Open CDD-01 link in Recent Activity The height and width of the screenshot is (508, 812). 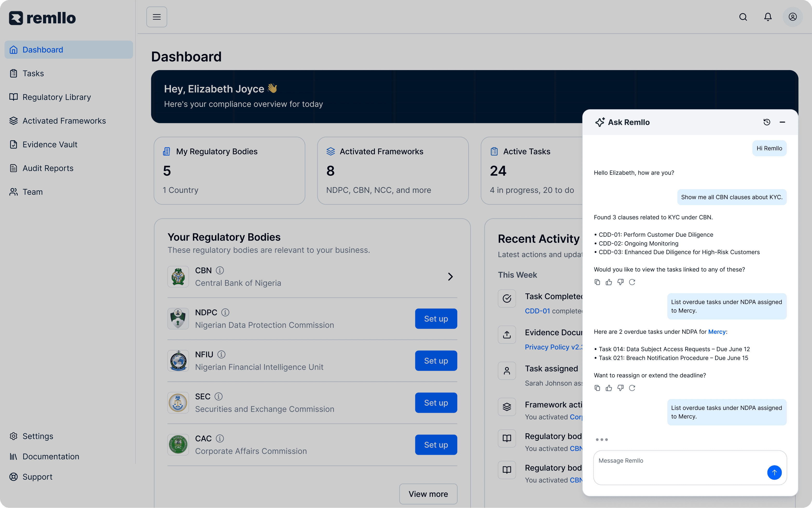pos(537,311)
